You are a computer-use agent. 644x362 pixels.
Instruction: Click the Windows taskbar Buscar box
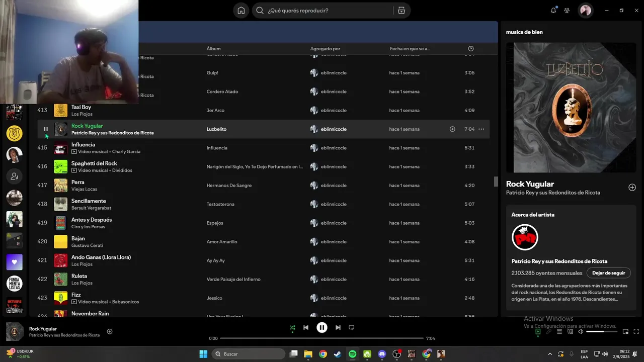(x=249, y=354)
